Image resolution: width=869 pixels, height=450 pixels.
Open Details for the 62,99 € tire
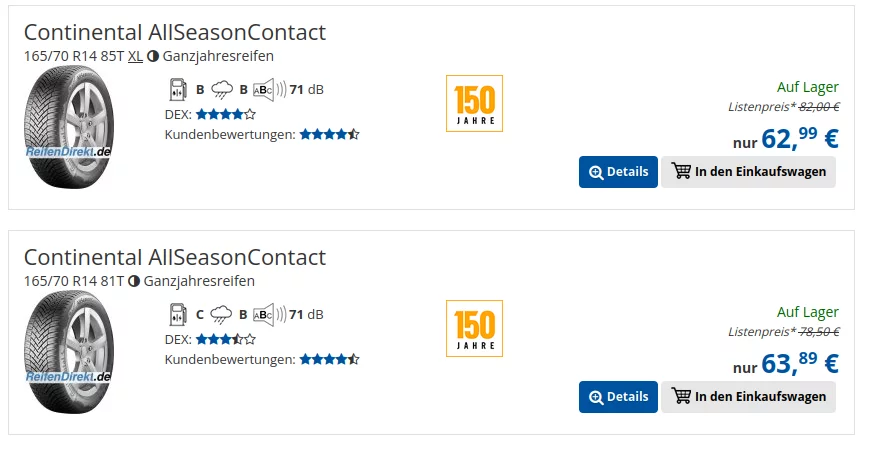[x=618, y=172]
